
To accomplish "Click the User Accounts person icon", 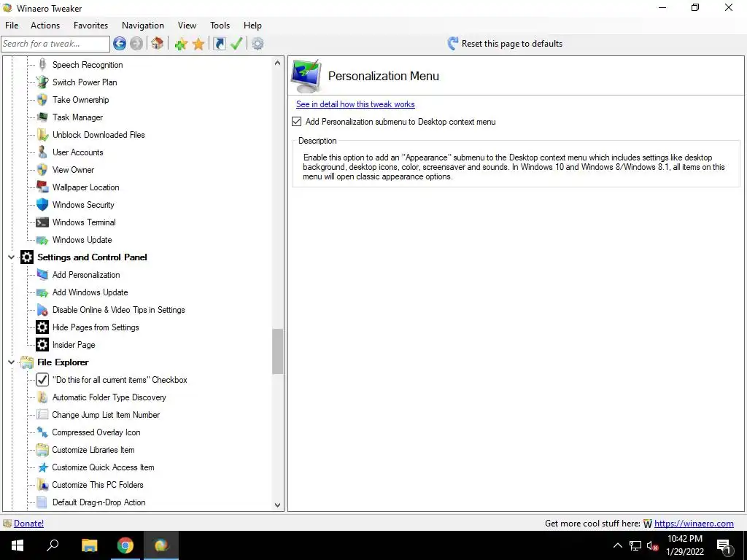I will [x=42, y=152].
